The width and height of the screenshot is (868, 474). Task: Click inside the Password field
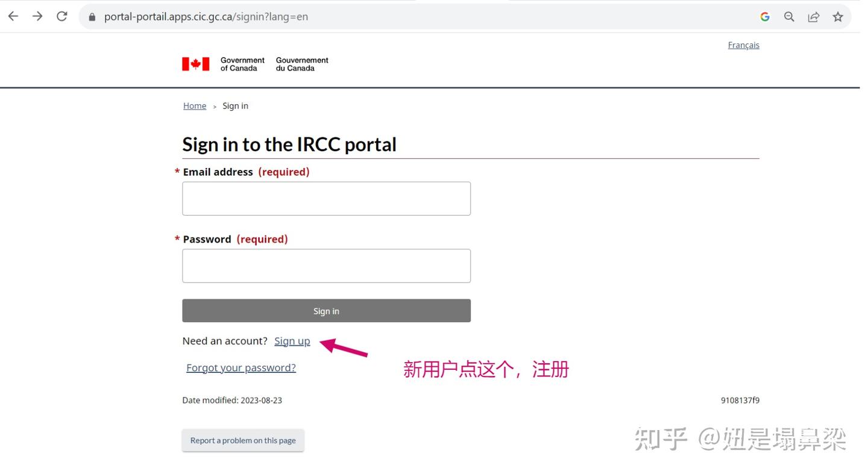point(325,265)
